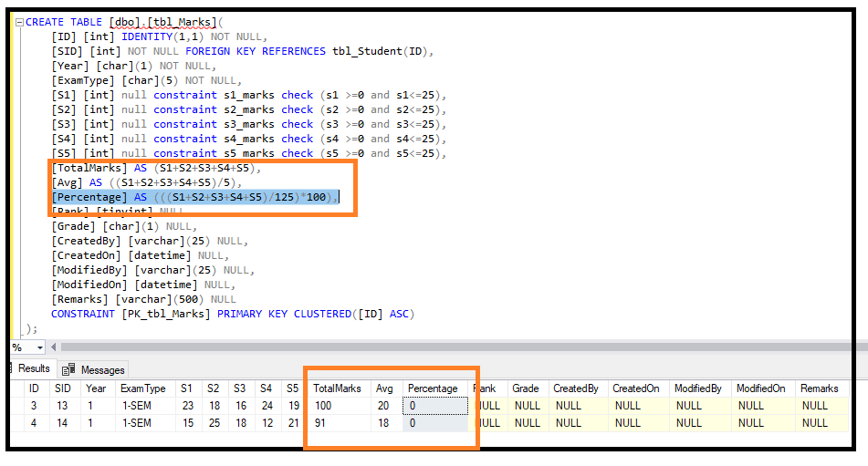Select the Remarks column header
The height and width of the screenshot is (466, 868).
pos(820,388)
